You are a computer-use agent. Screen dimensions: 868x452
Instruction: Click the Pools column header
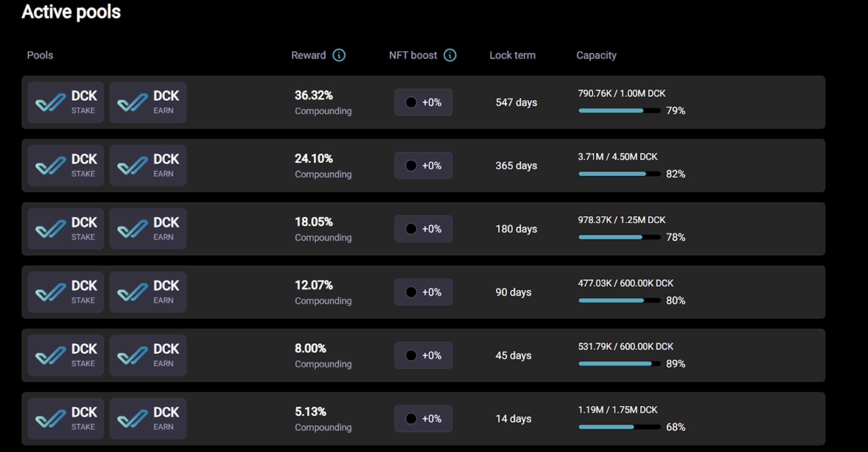pyautogui.click(x=40, y=55)
